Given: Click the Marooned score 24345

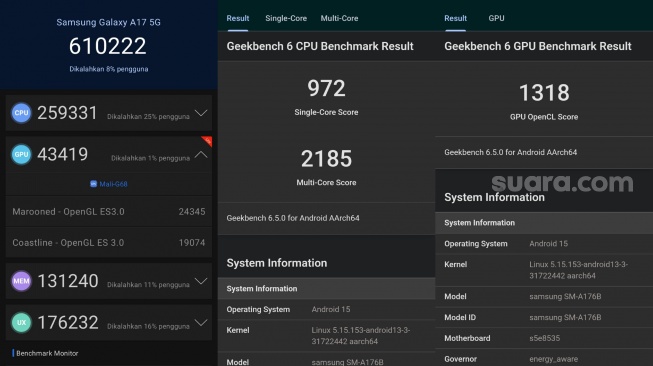Looking at the screenshot, I should coord(192,212).
